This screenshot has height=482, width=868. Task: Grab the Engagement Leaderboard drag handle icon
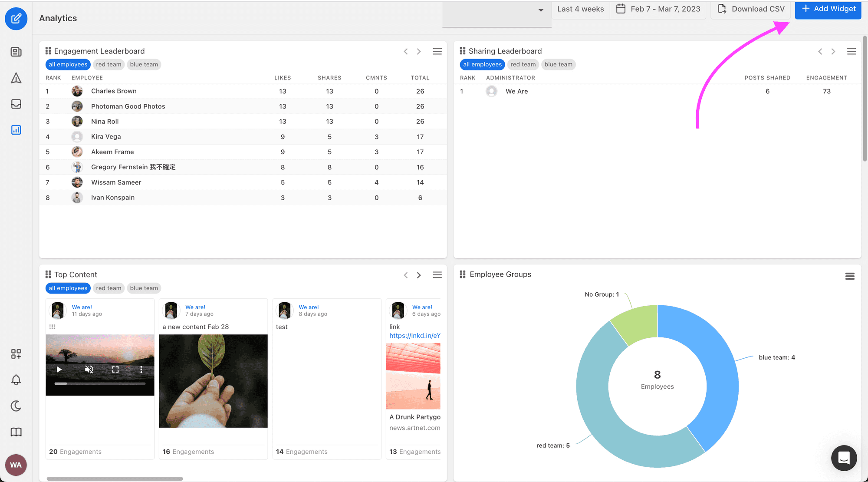[48, 51]
